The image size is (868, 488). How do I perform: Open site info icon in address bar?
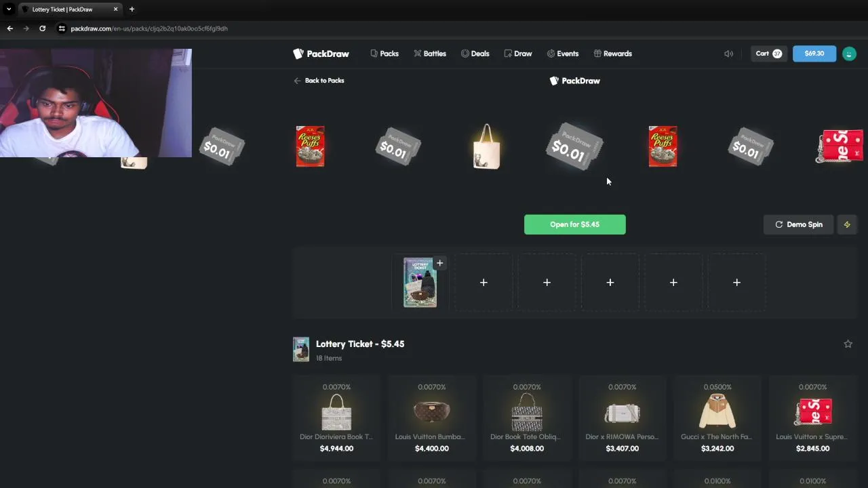pos(62,28)
